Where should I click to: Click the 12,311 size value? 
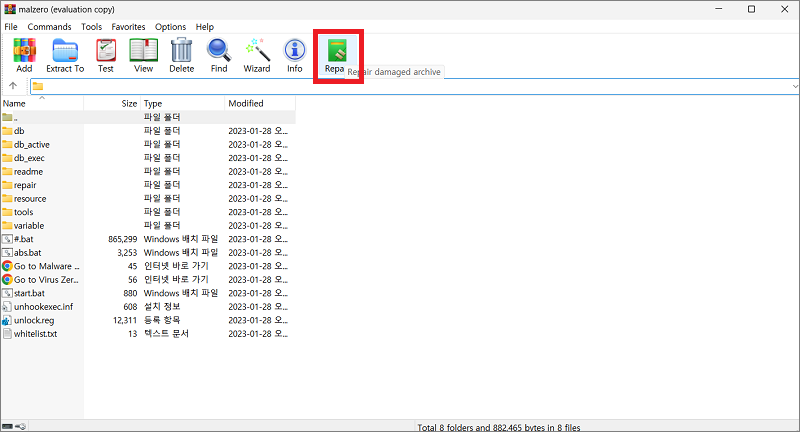pos(125,320)
